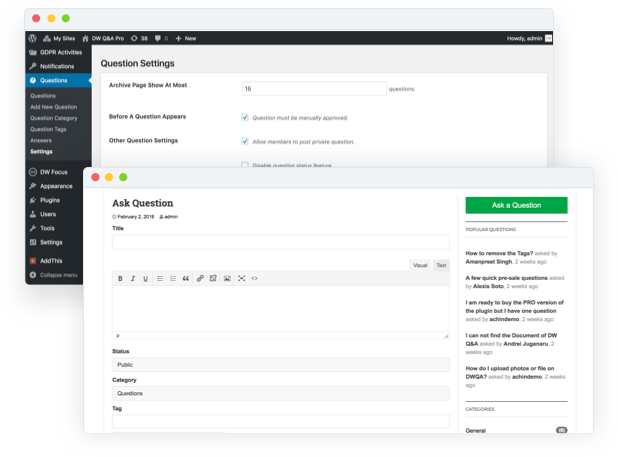Switch to the Text editor tab

441,265
